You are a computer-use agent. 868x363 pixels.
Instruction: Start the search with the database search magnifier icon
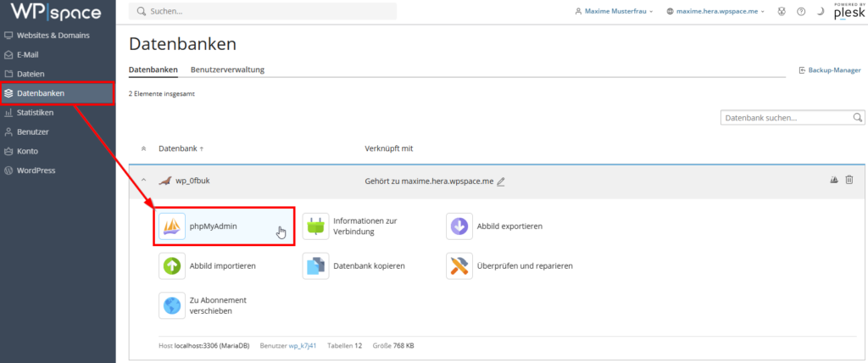tap(858, 118)
